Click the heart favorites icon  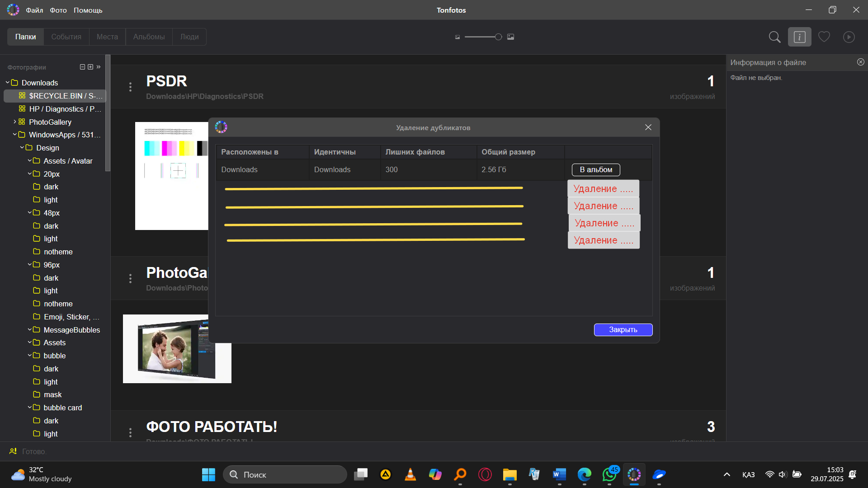pyautogui.click(x=824, y=37)
